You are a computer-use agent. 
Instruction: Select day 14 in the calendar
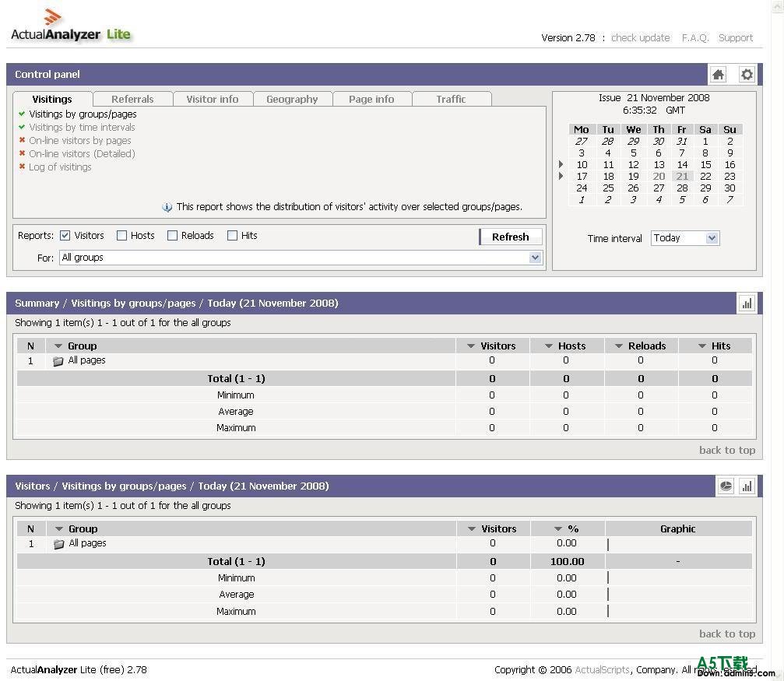pyautogui.click(x=682, y=164)
